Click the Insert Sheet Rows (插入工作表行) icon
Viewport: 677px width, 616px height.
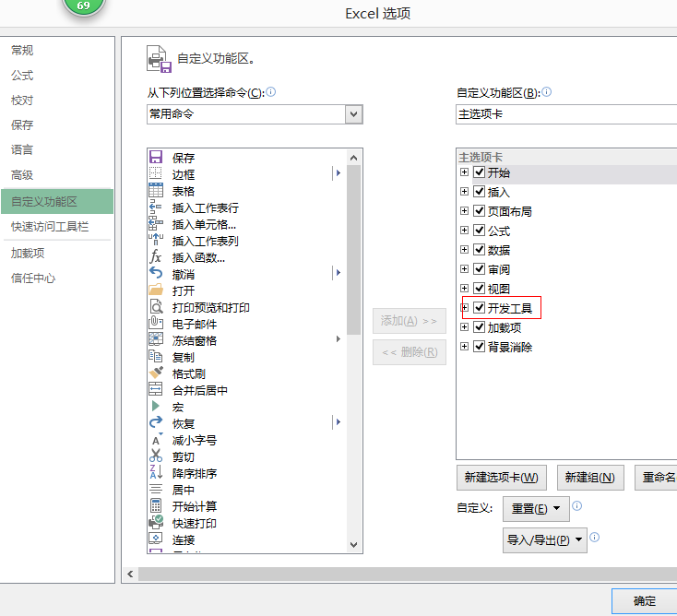pyautogui.click(x=156, y=207)
